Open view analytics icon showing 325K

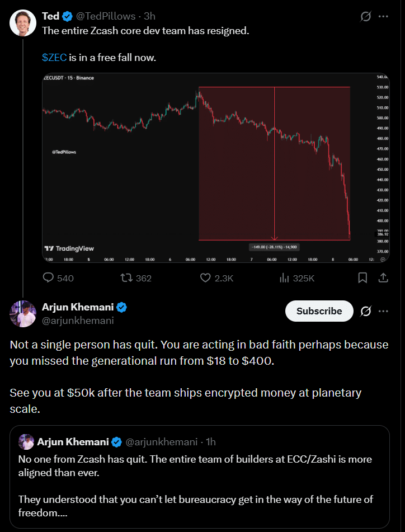tap(284, 277)
